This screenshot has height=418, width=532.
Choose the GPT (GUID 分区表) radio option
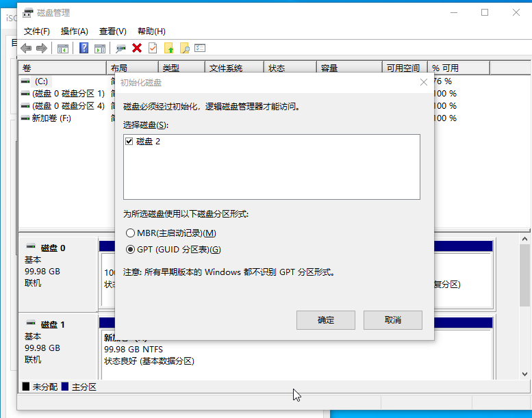coord(130,249)
